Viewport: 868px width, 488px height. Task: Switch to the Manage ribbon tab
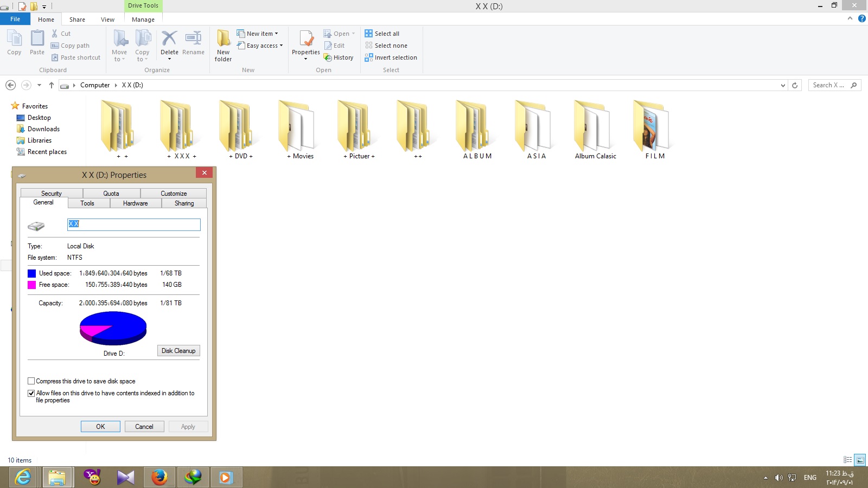(x=143, y=20)
